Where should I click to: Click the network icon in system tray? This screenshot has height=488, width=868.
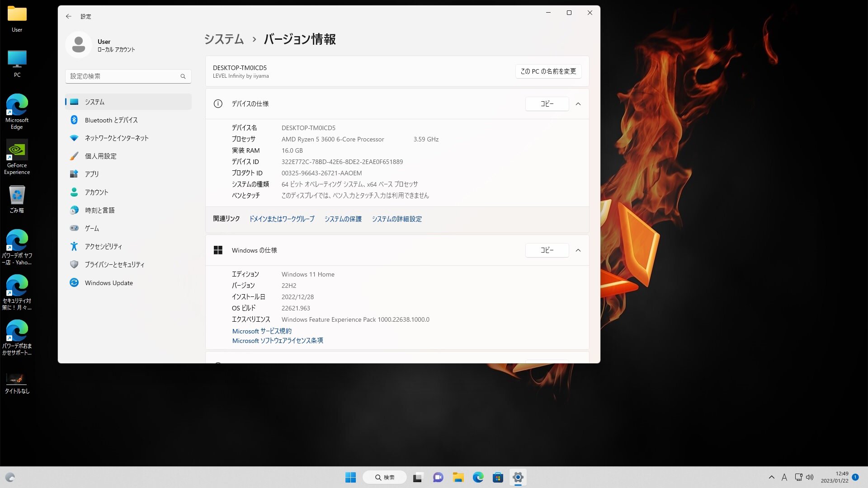coord(799,477)
